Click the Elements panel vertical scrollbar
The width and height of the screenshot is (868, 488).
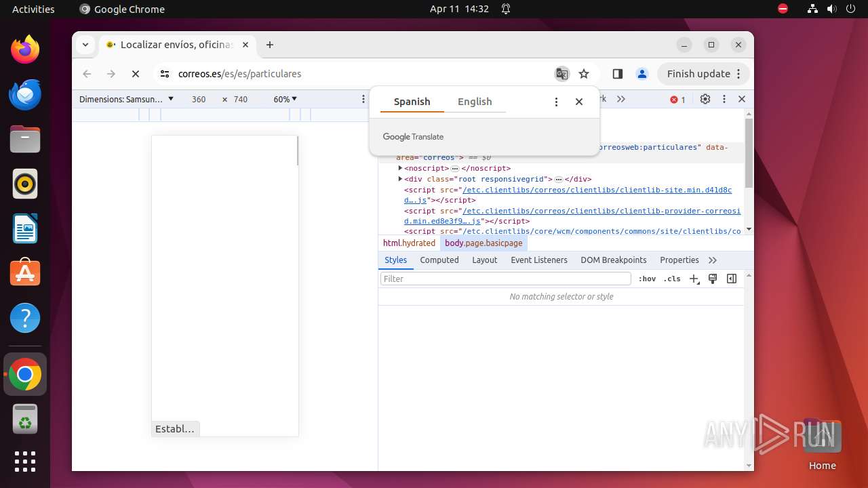749,152
